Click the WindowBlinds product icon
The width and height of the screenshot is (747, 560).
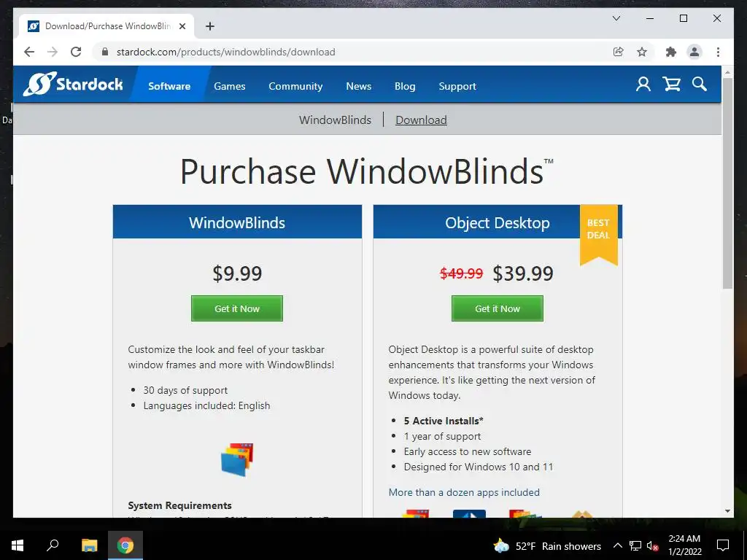(x=237, y=459)
